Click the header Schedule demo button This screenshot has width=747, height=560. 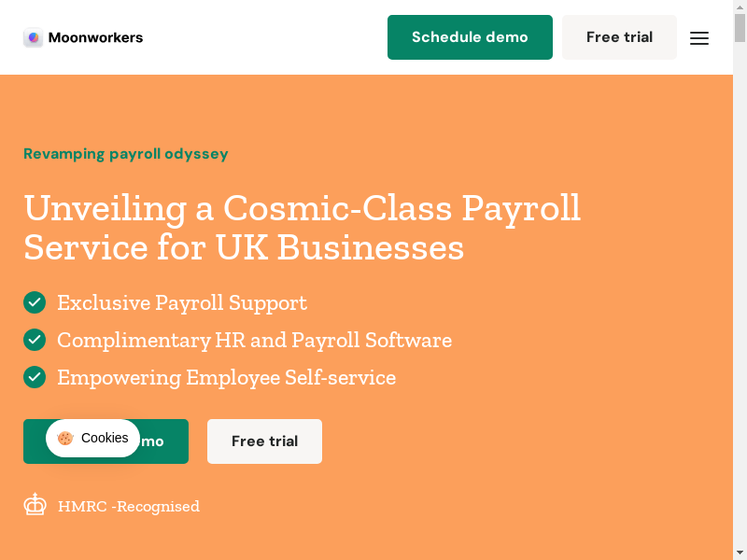pyautogui.click(x=470, y=37)
